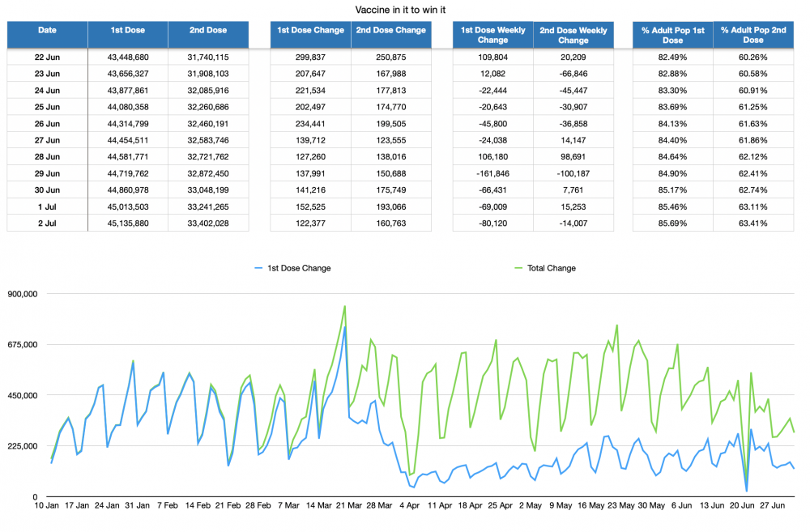Click the 33,402,028 second dose cell
Viewport: 810px width, 532px height.
(208, 223)
